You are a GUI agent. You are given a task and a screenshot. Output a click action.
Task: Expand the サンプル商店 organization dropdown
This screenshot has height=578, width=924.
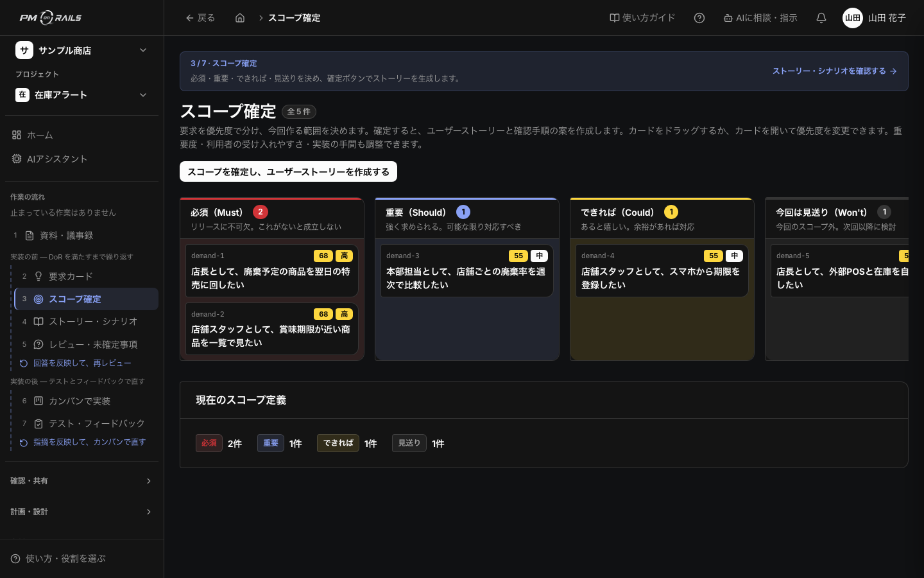click(x=143, y=50)
